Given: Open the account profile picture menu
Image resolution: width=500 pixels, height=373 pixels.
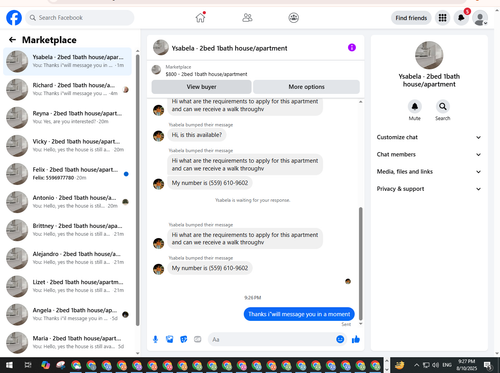Looking at the screenshot, I should click(480, 18).
